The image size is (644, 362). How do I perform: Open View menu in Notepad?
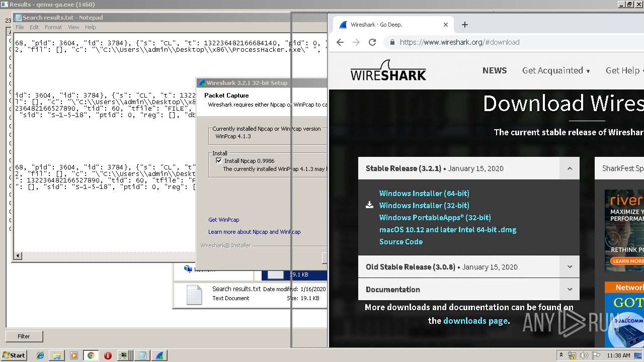(x=73, y=27)
